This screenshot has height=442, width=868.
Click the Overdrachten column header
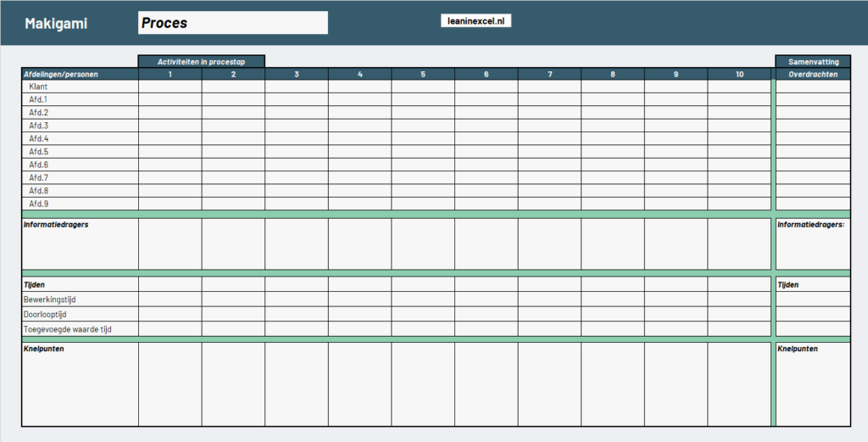tap(812, 74)
